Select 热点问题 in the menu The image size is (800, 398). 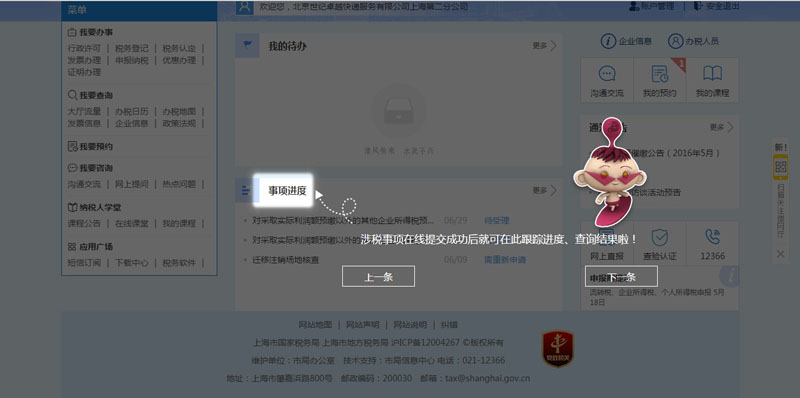[179, 184]
